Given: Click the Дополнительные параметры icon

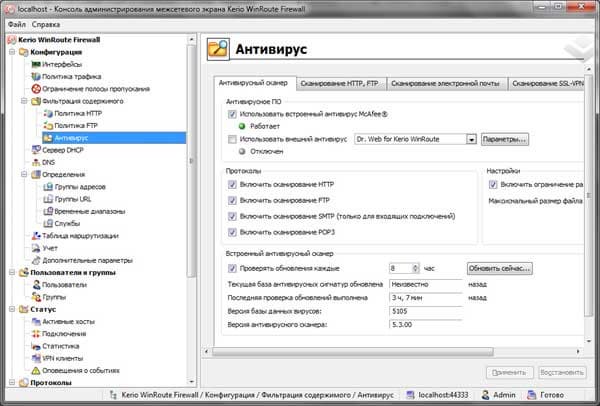Looking at the screenshot, I should coord(36,260).
